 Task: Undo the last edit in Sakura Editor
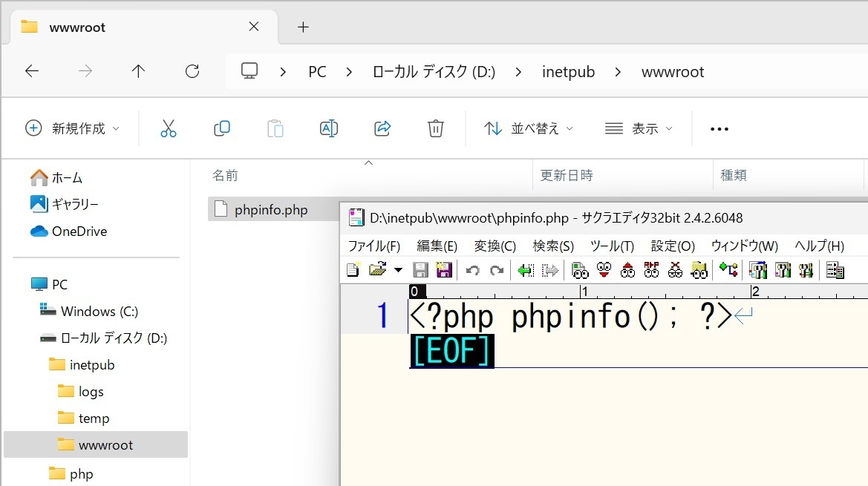coord(472,270)
